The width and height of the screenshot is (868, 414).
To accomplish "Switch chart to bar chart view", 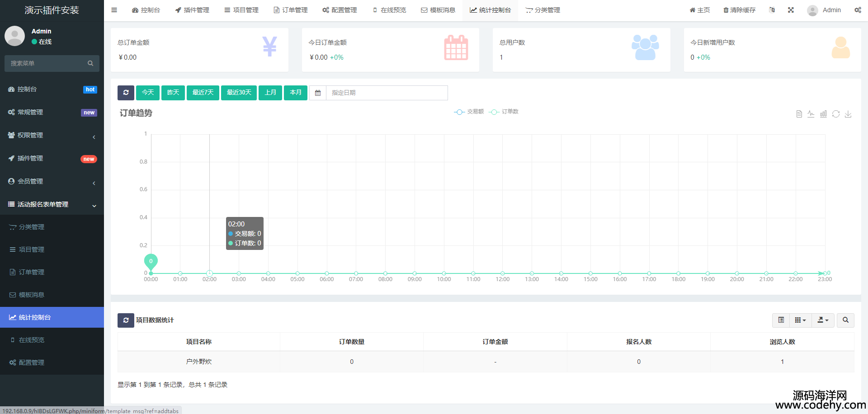I will pyautogui.click(x=823, y=114).
